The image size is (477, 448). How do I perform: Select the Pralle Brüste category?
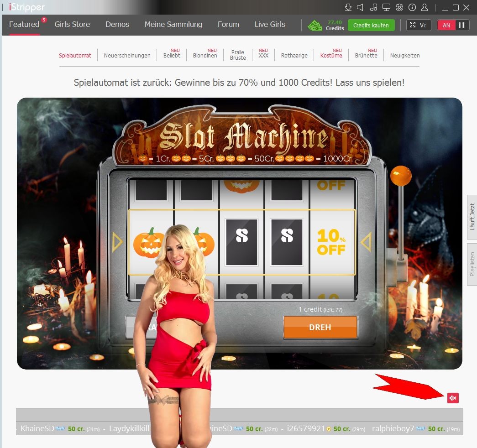[x=238, y=55]
